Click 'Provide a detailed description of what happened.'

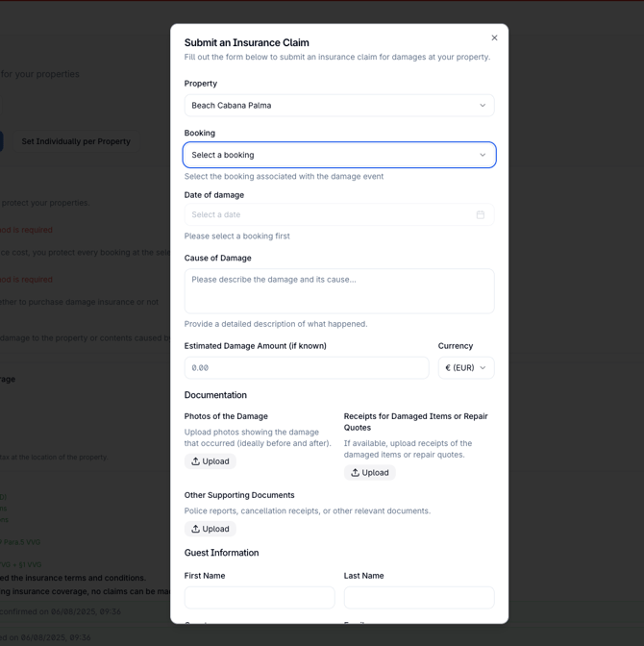tap(276, 324)
